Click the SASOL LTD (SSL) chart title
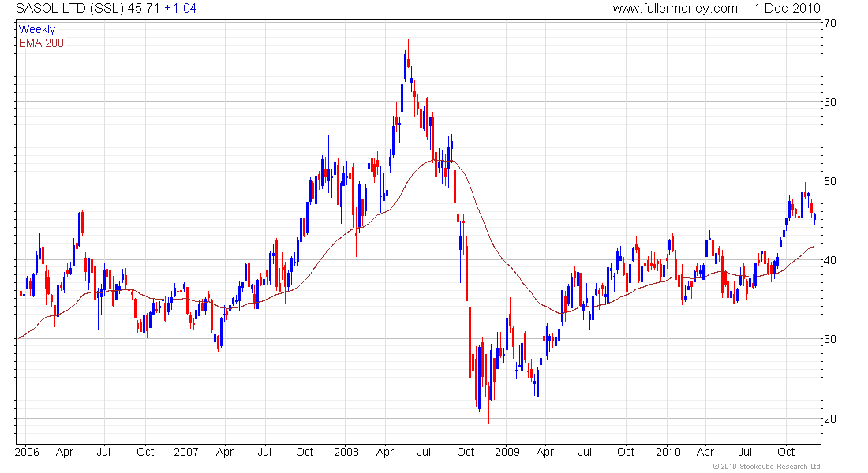The width and height of the screenshot is (868, 473). click(69, 9)
